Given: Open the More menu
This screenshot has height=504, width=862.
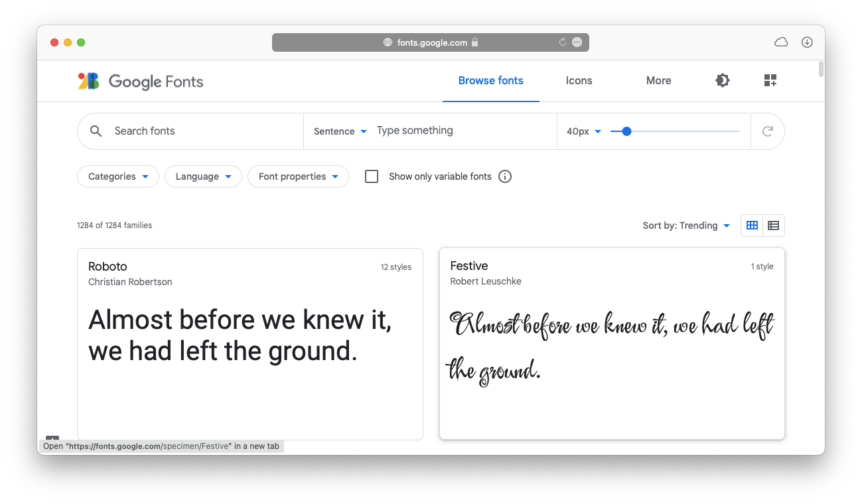Looking at the screenshot, I should 658,80.
